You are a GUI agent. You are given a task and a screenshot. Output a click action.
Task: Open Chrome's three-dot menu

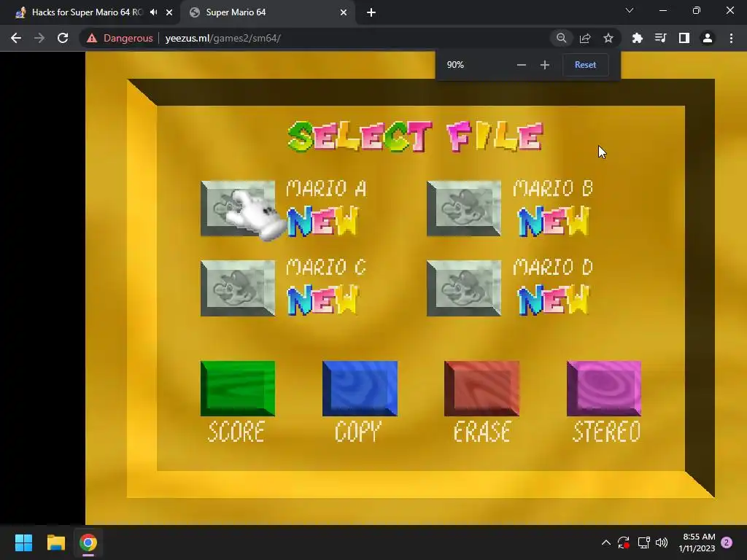731,38
